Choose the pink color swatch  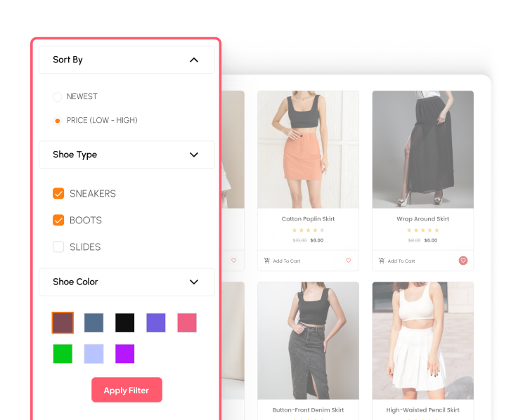pyautogui.click(x=187, y=322)
